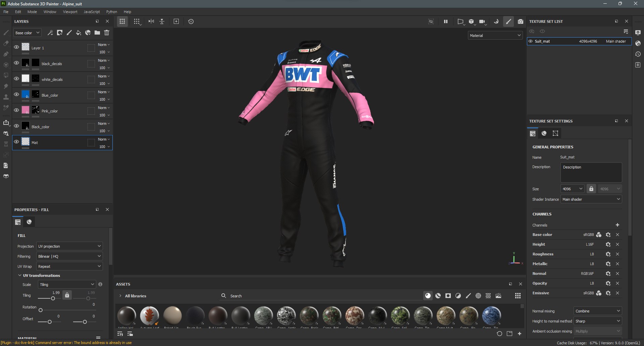Open Material viewport channel dropdown
Image resolution: width=644 pixels, height=346 pixels.
495,35
